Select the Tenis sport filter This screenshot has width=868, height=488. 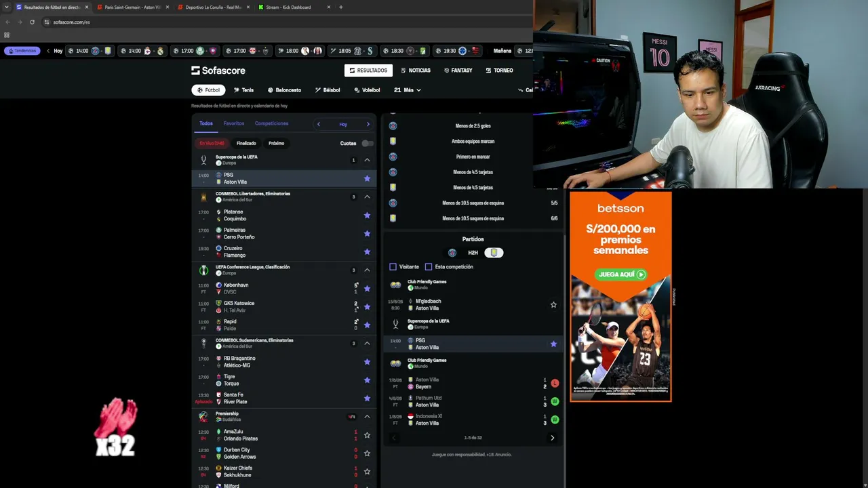pyautogui.click(x=243, y=89)
